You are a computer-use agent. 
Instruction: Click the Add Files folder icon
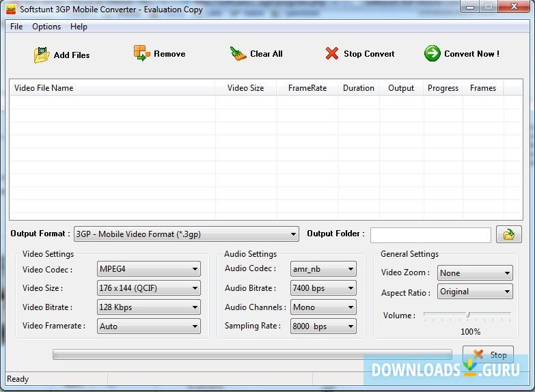(42, 55)
